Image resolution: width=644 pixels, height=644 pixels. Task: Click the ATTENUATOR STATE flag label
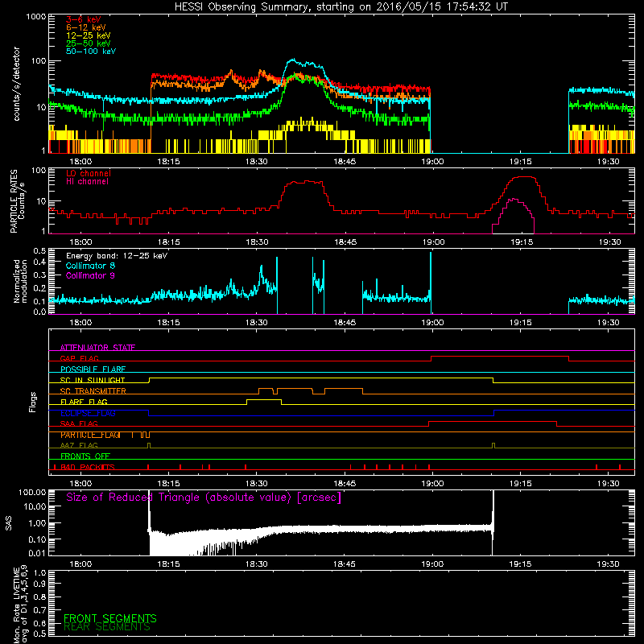pos(97,348)
